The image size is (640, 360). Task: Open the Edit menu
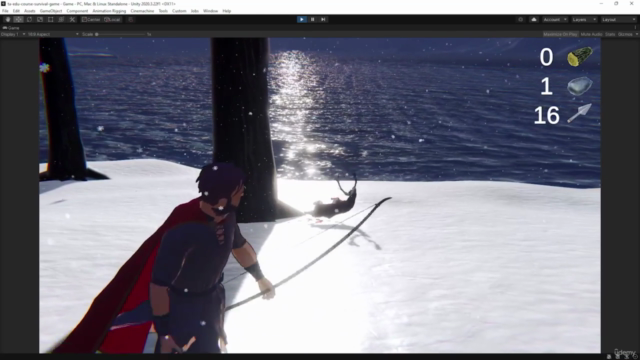click(16, 11)
